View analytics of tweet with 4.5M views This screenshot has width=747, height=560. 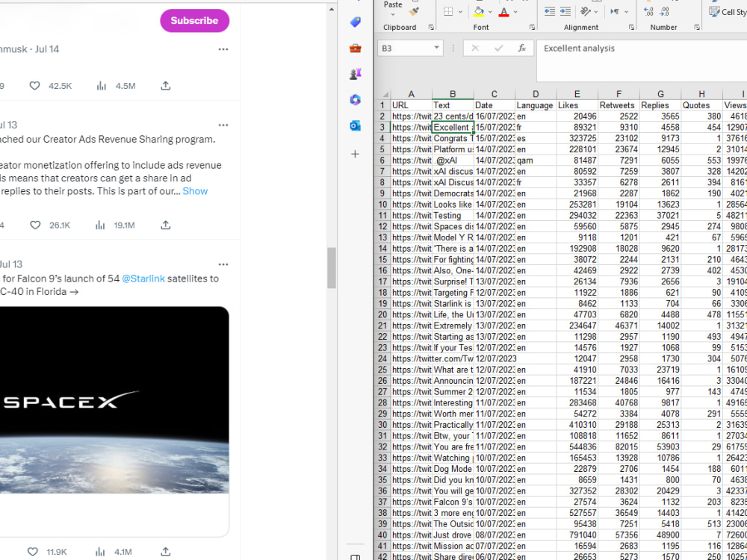click(102, 86)
